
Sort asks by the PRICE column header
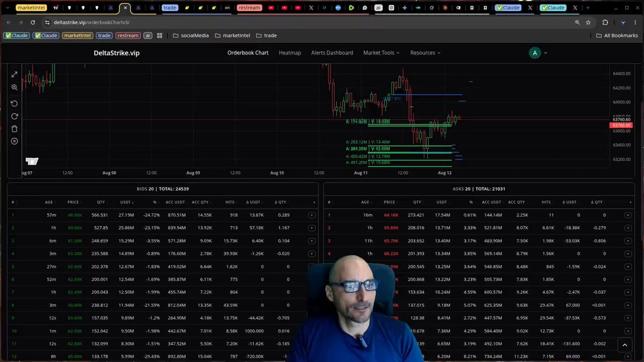[x=389, y=202]
